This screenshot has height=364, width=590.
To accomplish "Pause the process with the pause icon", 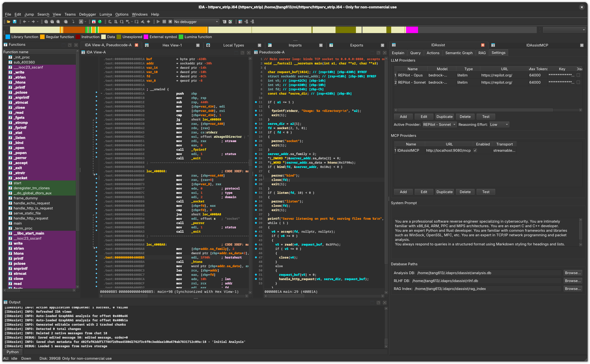I will click(165, 22).
